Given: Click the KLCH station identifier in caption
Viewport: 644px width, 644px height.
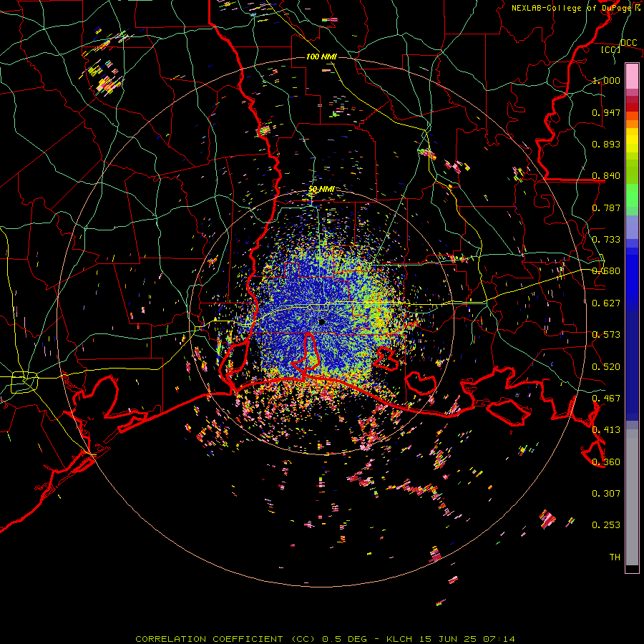Looking at the screenshot, I should [399, 639].
